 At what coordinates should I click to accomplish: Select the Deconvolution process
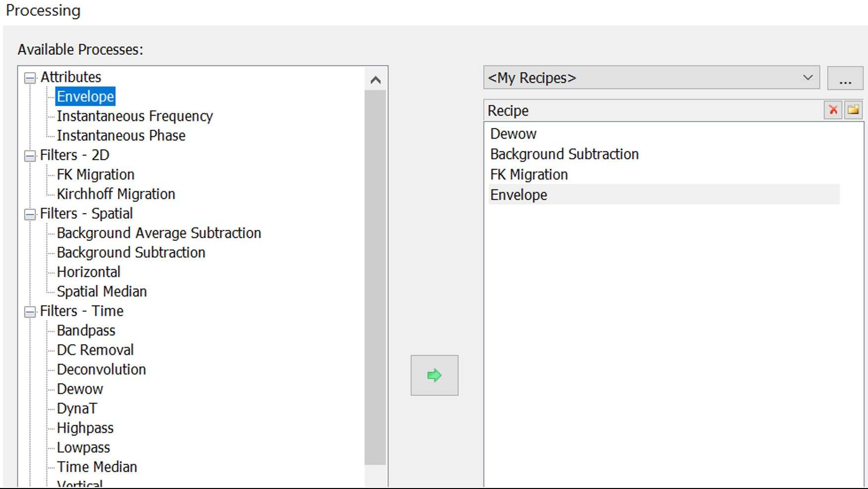coord(101,369)
